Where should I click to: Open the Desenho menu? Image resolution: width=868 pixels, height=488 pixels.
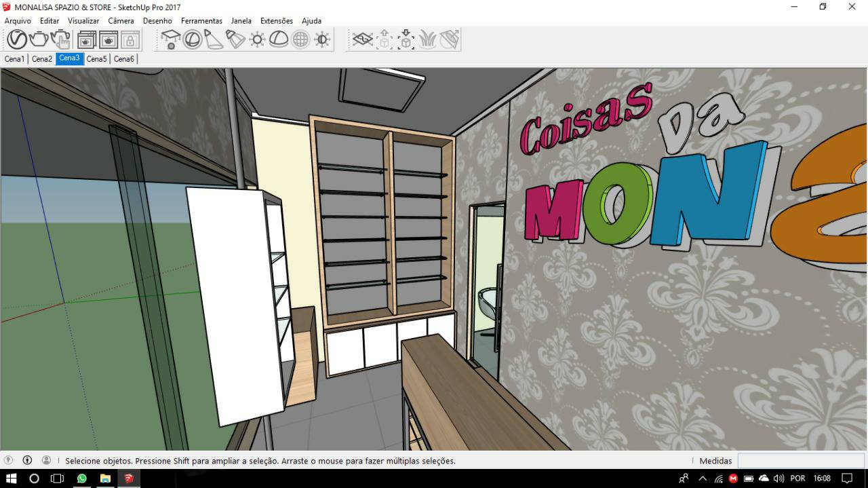click(157, 21)
